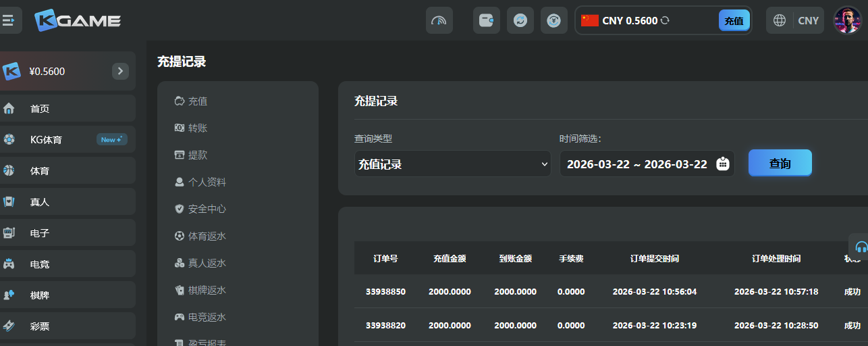Viewport: 868px width, 346px height.
Task: Click the blue 查询 button
Action: tap(780, 163)
